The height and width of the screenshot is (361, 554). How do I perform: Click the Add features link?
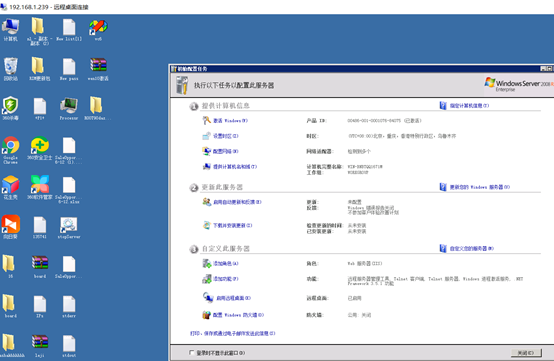click(x=226, y=279)
